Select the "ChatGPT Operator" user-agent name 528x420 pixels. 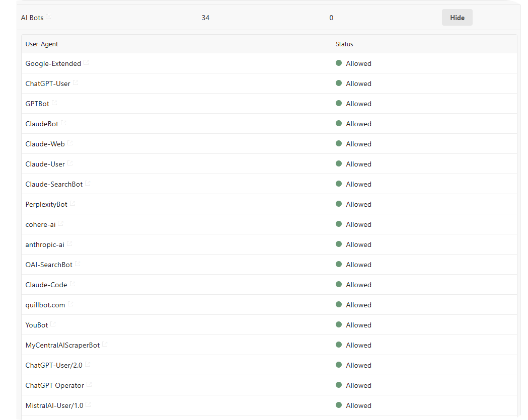pos(54,386)
